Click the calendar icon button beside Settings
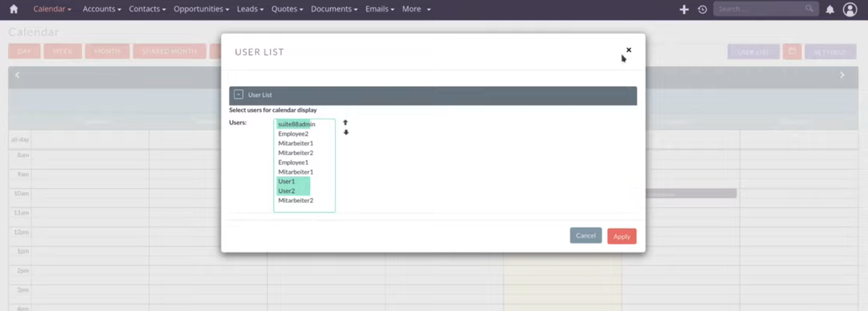868x311 pixels. pyautogui.click(x=792, y=52)
